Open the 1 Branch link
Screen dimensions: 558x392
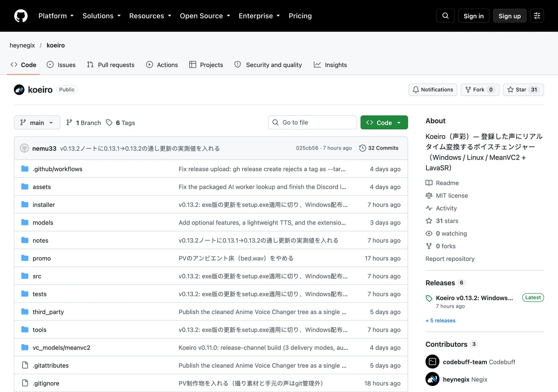[x=83, y=123]
